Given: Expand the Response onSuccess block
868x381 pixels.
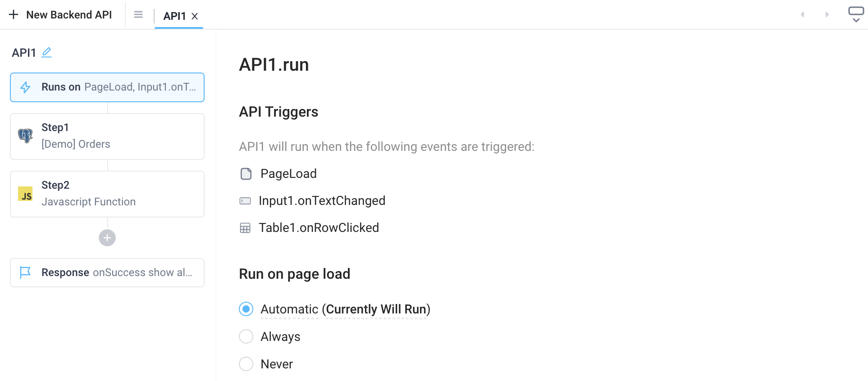Looking at the screenshot, I should pyautogui.click(x=107, y=272).
